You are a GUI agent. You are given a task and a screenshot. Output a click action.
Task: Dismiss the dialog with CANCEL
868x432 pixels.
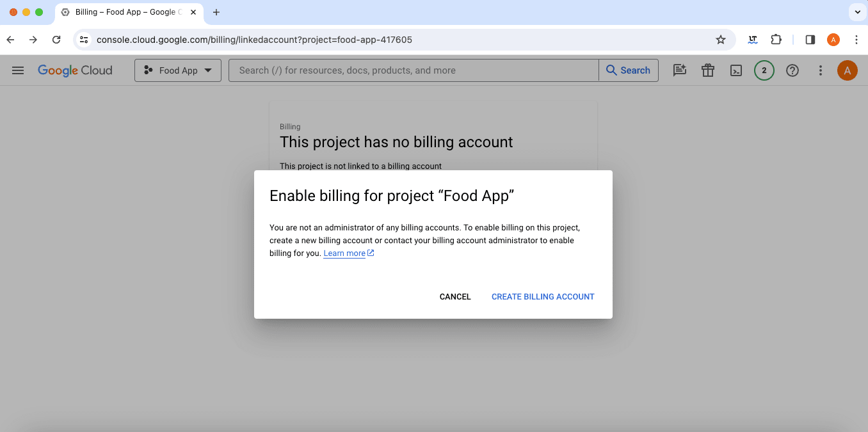(454, 296)
